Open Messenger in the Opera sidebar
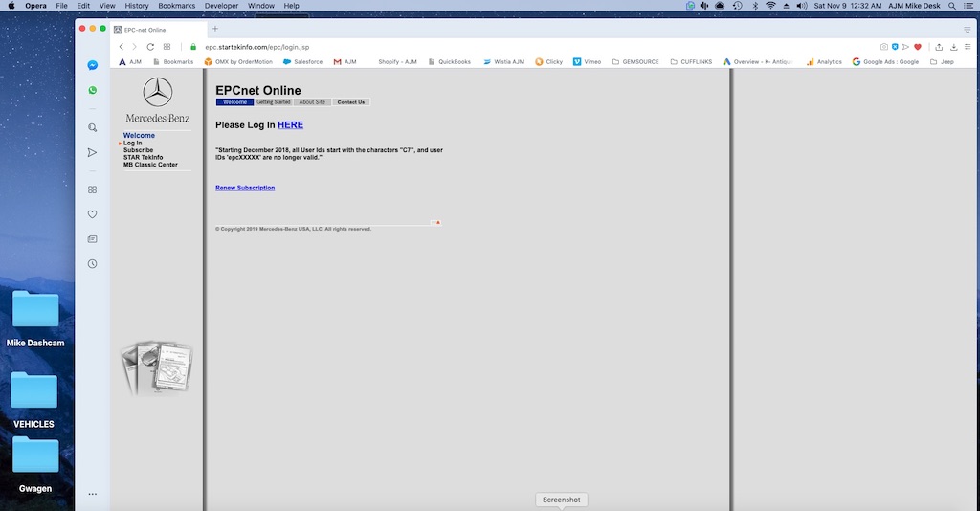The image size is (980, 511). click(x=92, y=65)
